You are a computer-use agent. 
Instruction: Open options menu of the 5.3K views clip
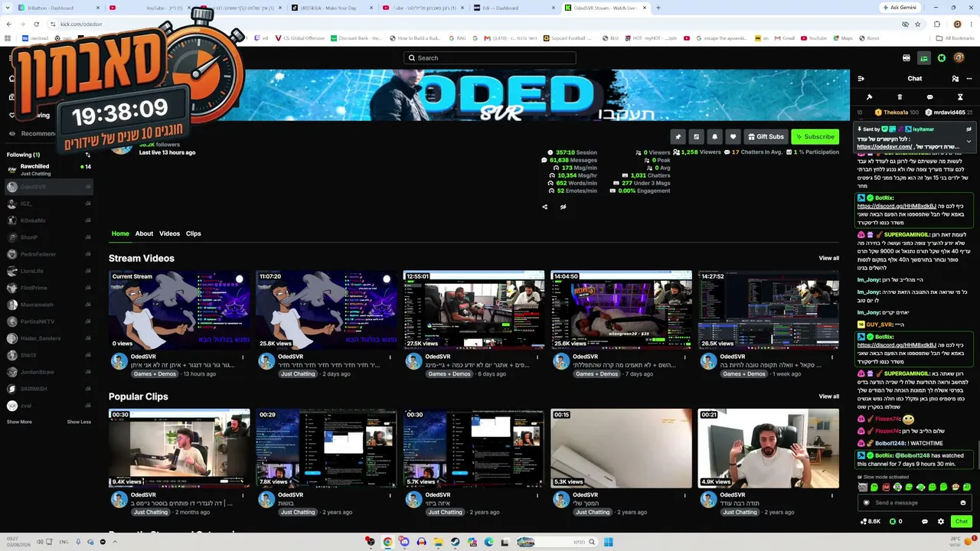pyautogui.click(x=684, y=495)
